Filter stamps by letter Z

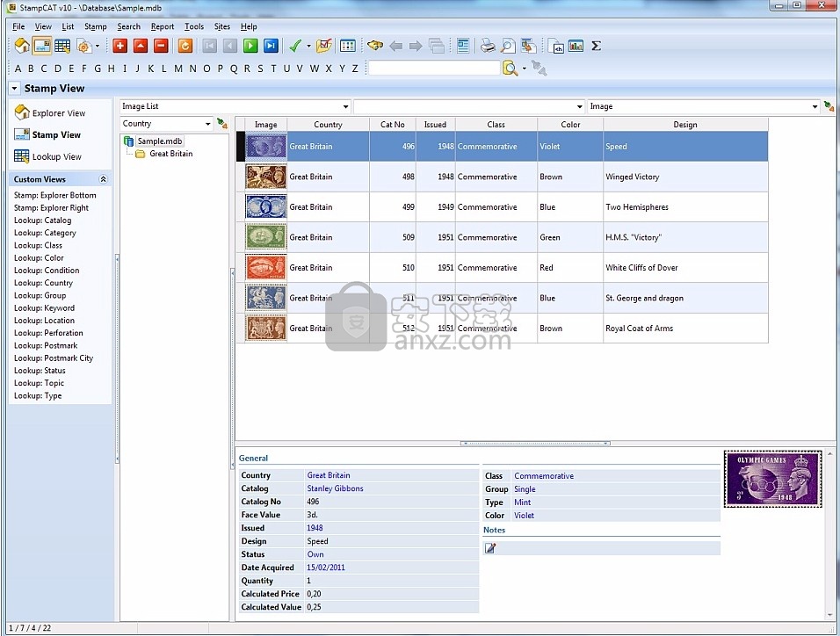point(355,69)
